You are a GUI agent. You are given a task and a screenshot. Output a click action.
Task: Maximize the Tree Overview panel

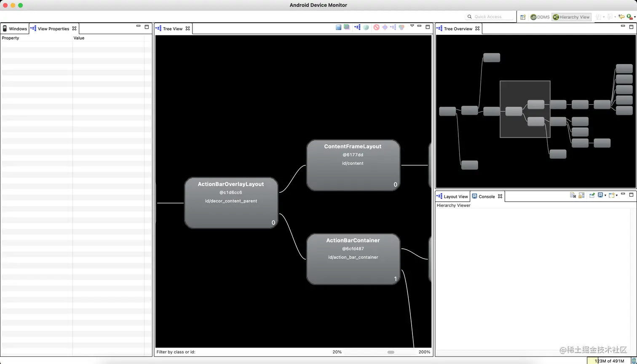pos(631,27)
